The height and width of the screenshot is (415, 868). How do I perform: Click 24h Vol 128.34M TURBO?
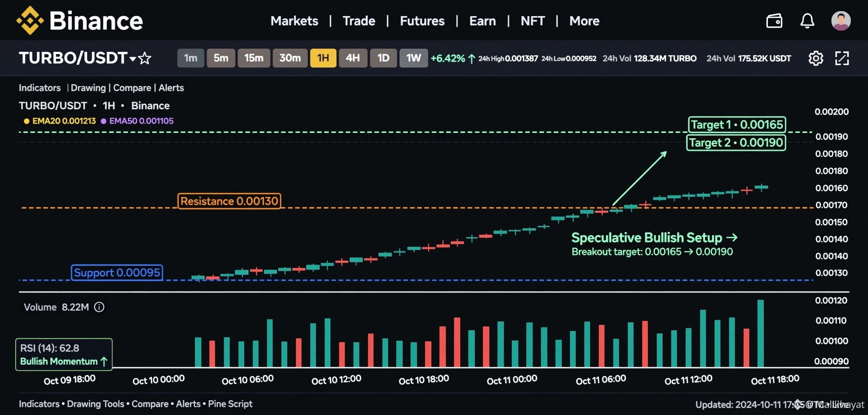point(649,58)
